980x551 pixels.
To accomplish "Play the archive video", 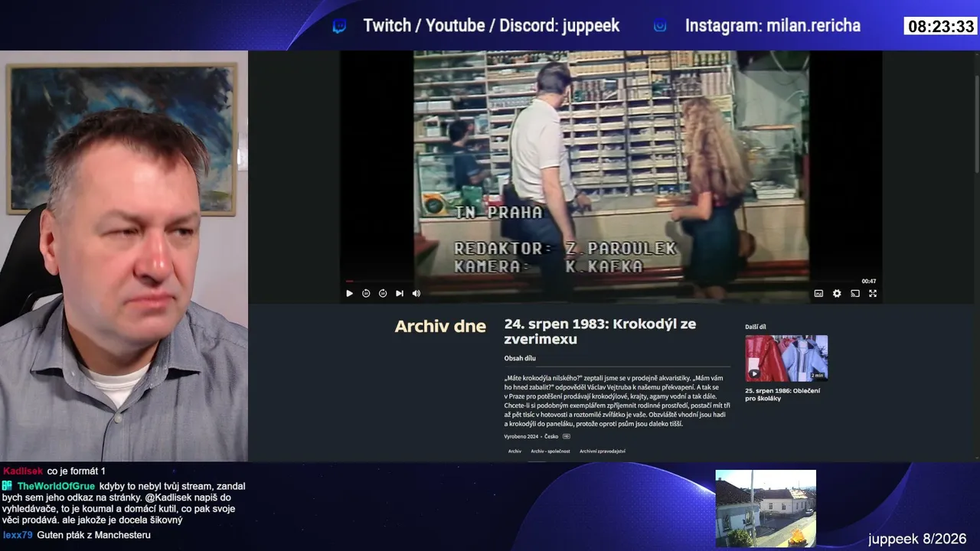I will click(x=349, y=293).
